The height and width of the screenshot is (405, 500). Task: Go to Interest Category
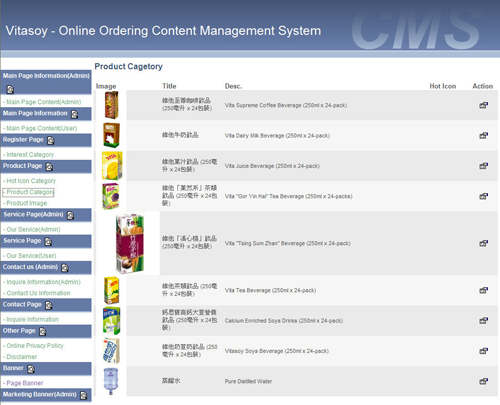point(30,155)
